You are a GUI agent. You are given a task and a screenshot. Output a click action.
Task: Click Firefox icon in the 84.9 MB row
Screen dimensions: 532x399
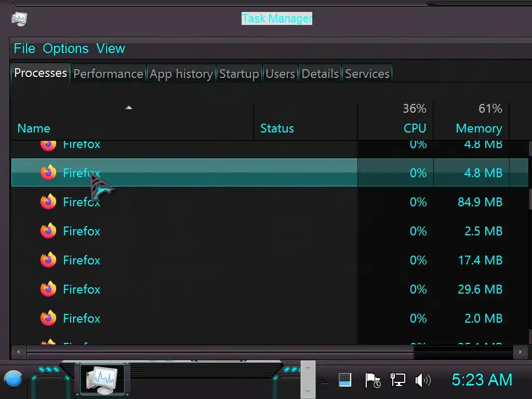[x=48, y=202]
